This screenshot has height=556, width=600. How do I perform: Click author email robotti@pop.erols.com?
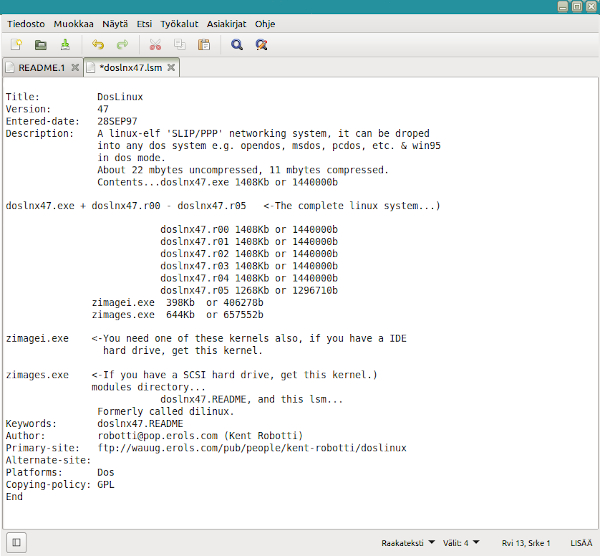(x=158, y=436)
